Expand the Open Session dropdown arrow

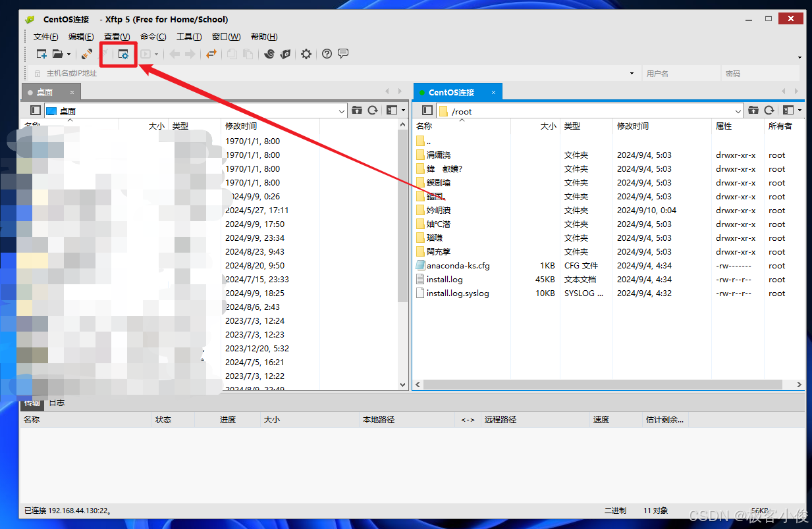[68, 55]
